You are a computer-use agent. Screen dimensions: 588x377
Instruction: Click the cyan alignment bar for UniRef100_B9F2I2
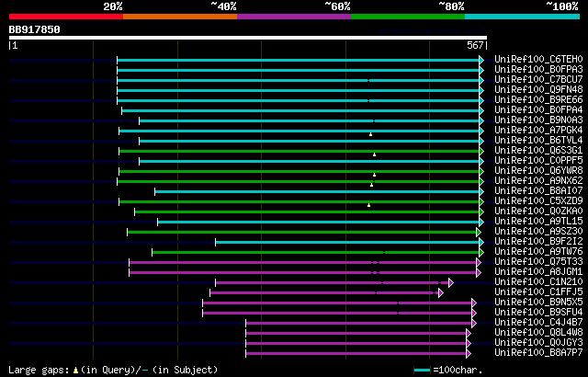347,243
